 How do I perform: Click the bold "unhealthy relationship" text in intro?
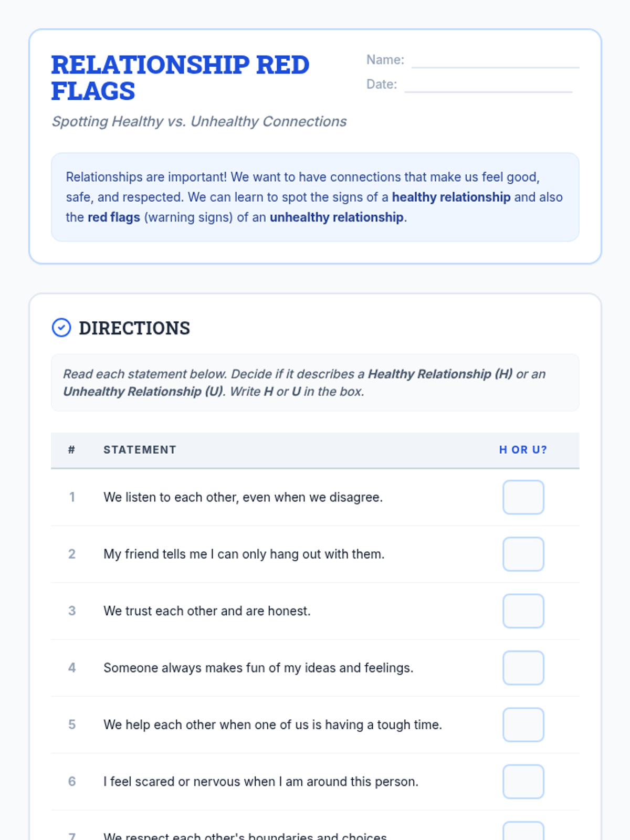coord(337,217)
